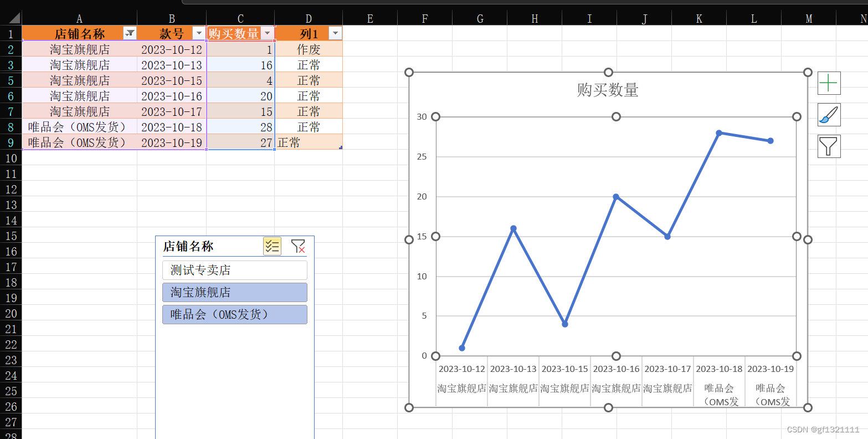Select 唯品会（OMS发货） slicer item
Screen dimensions: 868x439
tap(235, 314)
